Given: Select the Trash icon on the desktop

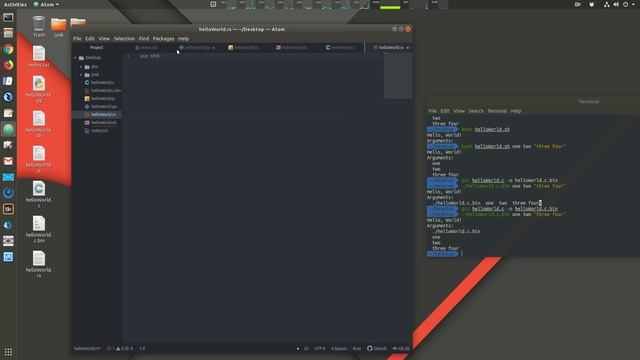Looking at the screenshot, I should coord(39,26).
